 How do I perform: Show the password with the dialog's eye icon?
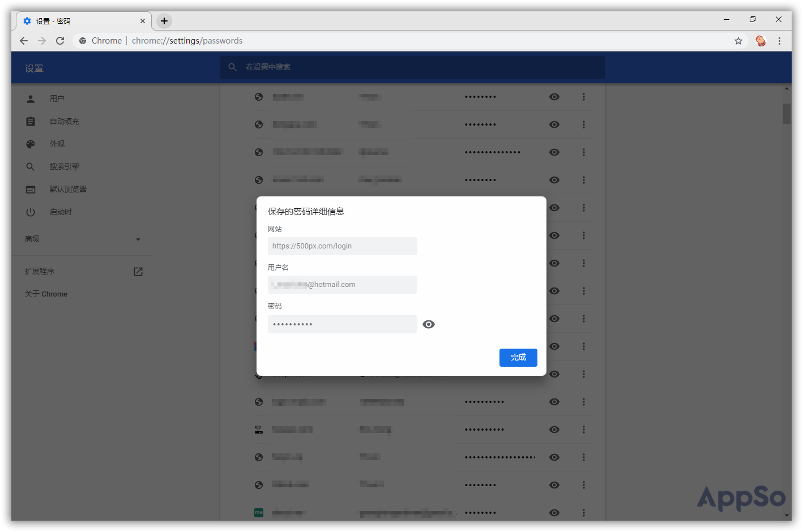point(429,324)
